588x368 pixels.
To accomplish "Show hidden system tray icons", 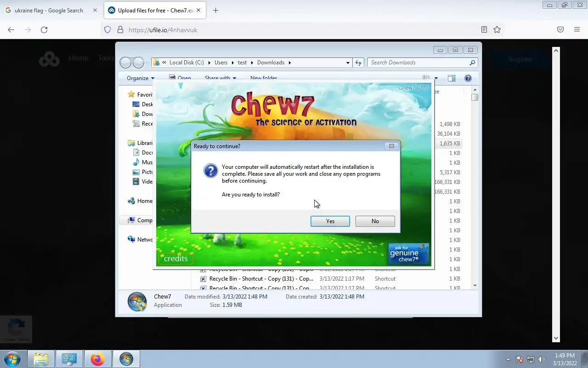I will tap(508, 359).
